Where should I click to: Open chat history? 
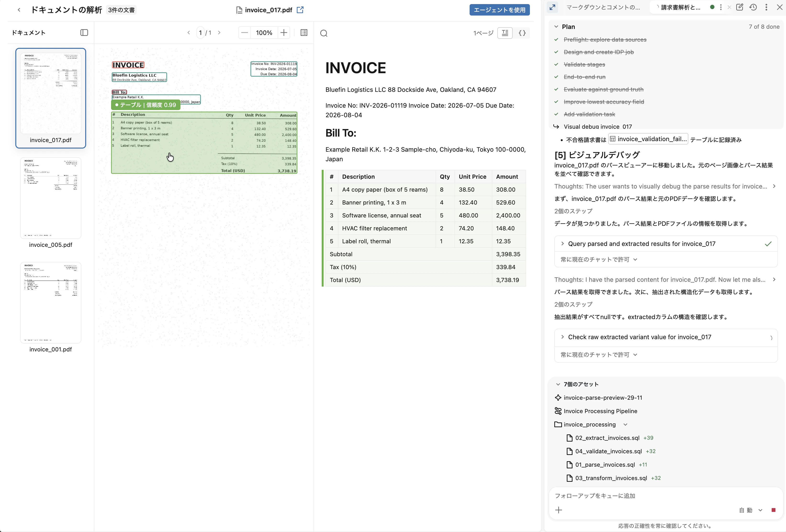(x=753, y=7)
